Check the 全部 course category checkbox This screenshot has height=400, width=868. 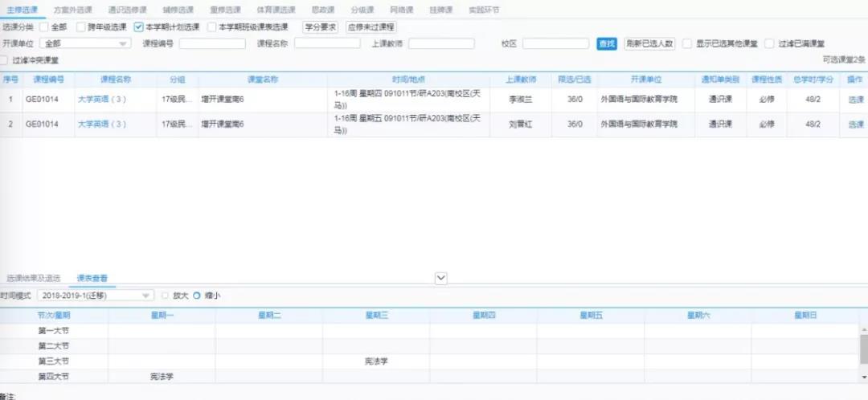(44, 27)
